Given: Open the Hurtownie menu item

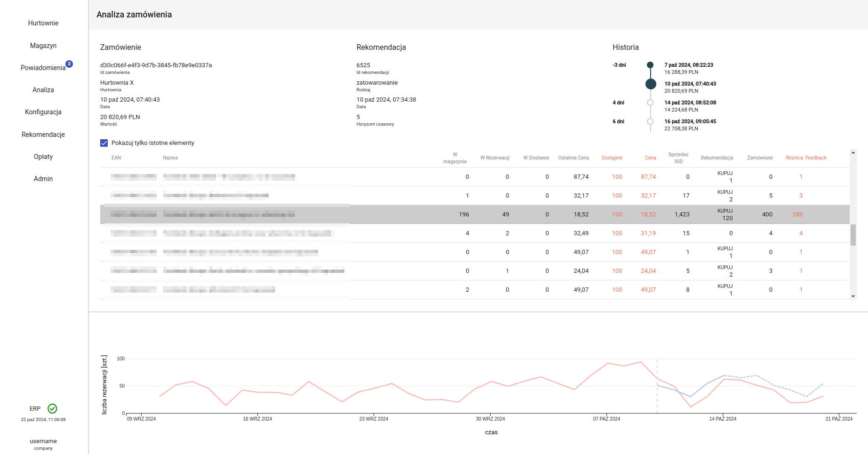Looking at the screenshot, I should click(x=43, y=23).
